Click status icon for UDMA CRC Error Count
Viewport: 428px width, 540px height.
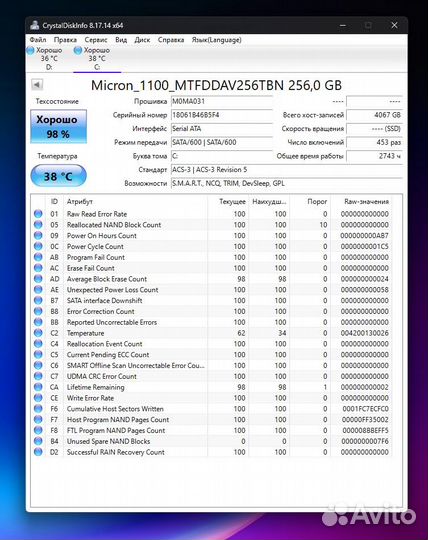pos(38,376)
